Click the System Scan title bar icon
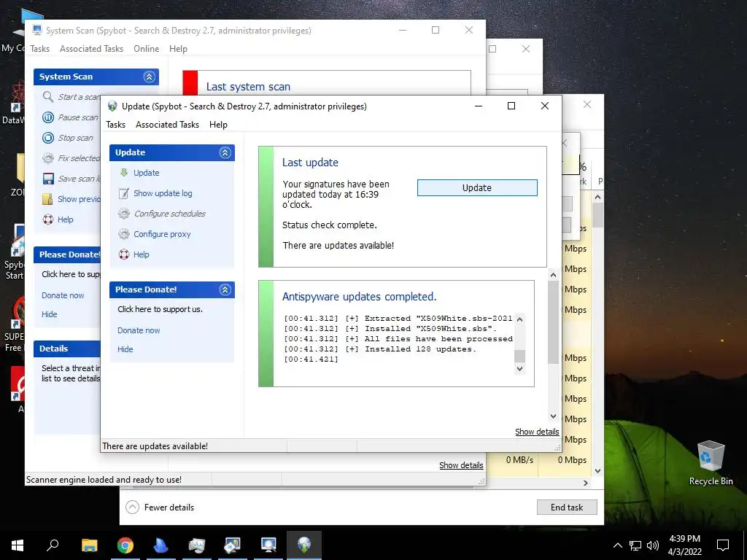 pos(36,30)
